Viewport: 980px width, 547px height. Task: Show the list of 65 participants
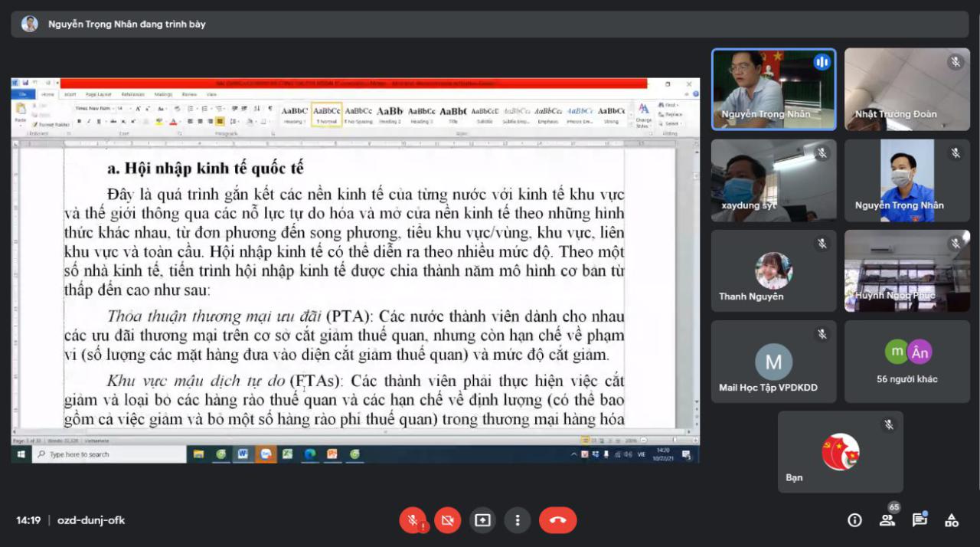tap(887, 520)
